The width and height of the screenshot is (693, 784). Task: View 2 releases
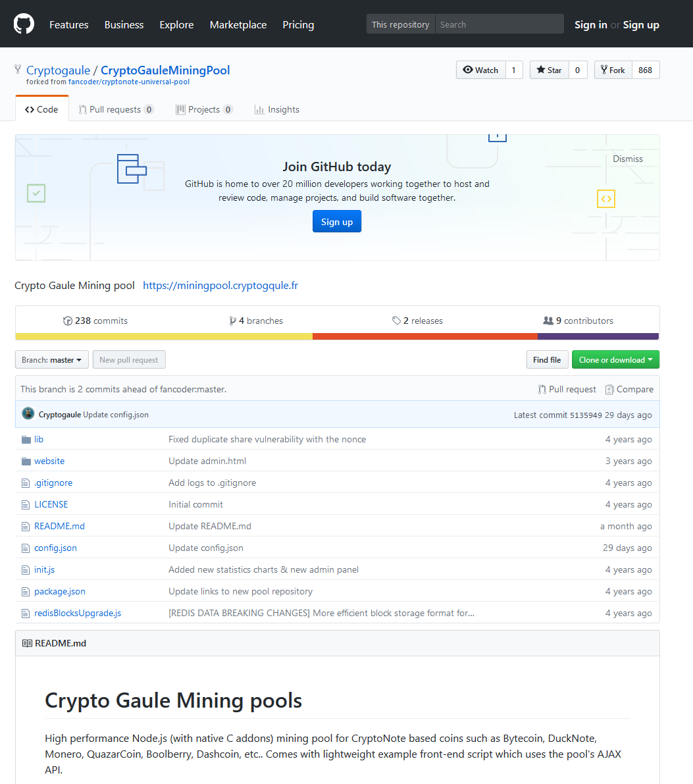coord(417,321)
